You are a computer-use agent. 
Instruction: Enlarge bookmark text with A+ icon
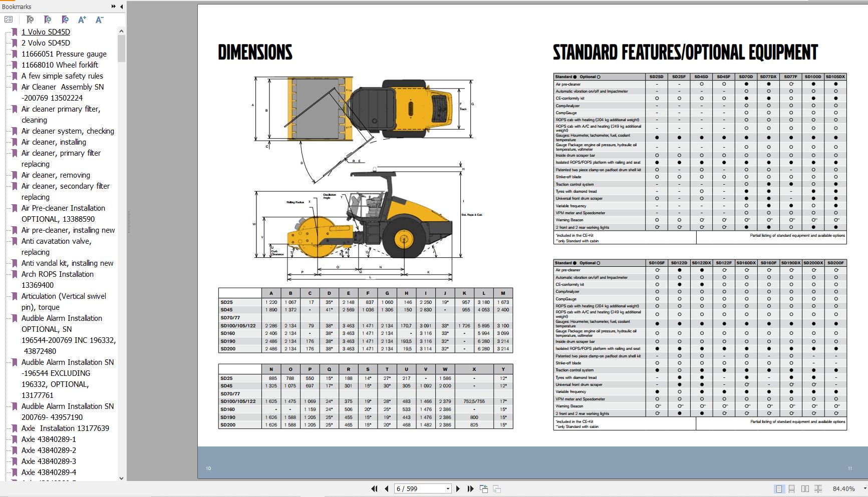click(x=82, y=20)
